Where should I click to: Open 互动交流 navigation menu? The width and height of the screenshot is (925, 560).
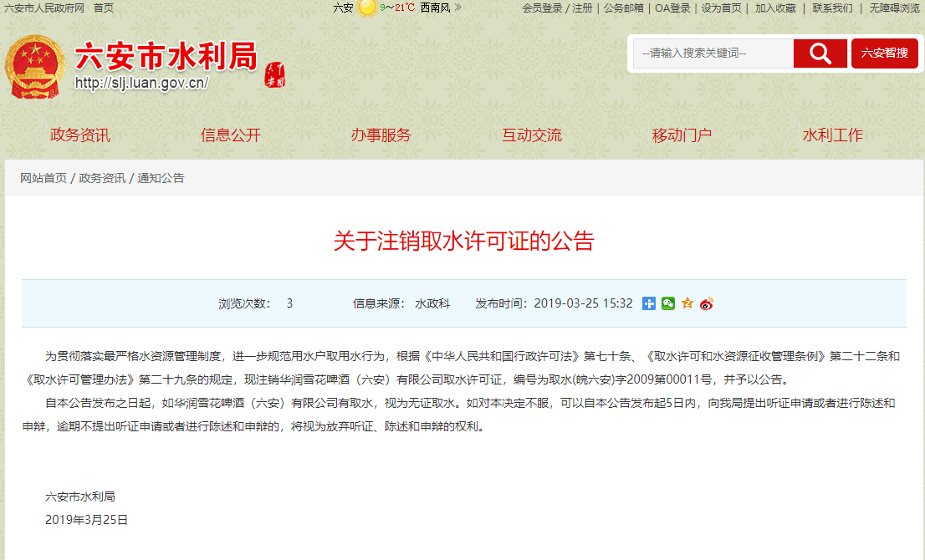click(x=532, y=135)
